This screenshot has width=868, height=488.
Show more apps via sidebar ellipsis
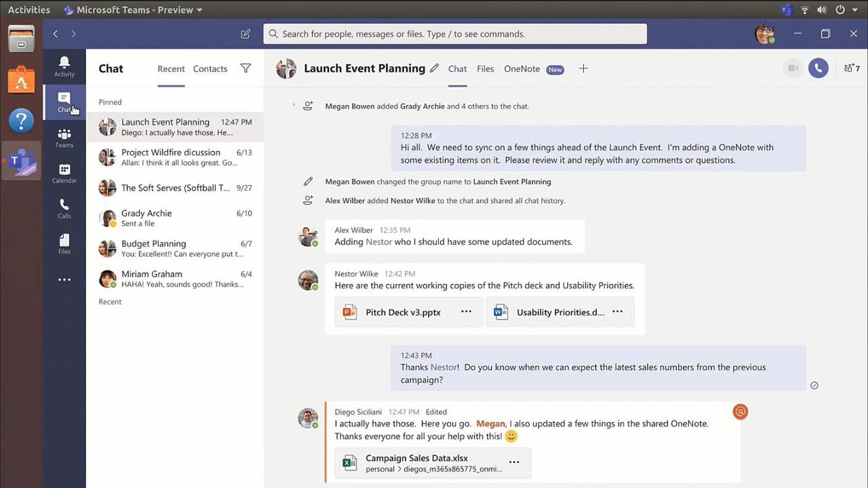pos(64,279)
